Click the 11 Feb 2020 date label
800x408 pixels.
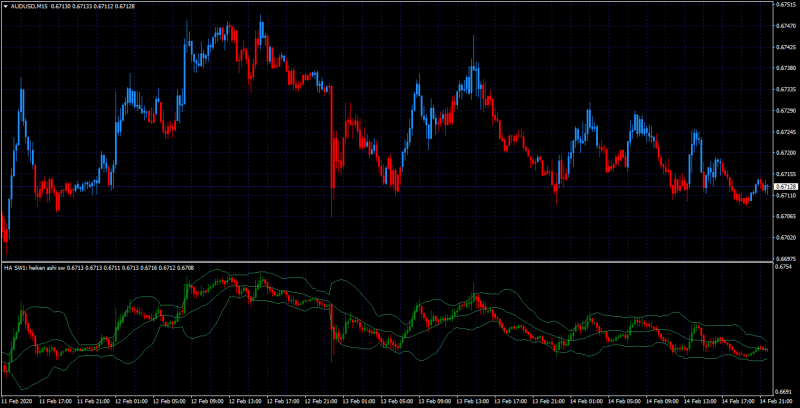coord(15,400)
